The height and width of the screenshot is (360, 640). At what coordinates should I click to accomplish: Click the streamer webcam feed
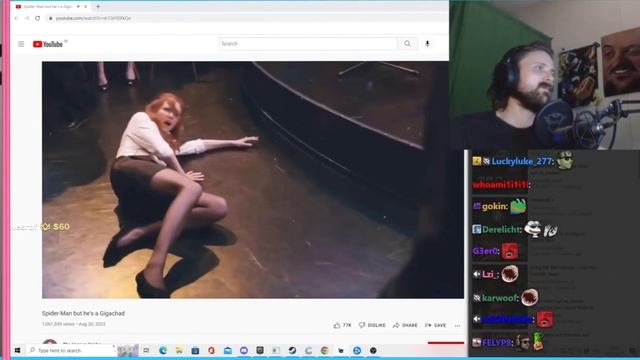[x=544, y=75]
